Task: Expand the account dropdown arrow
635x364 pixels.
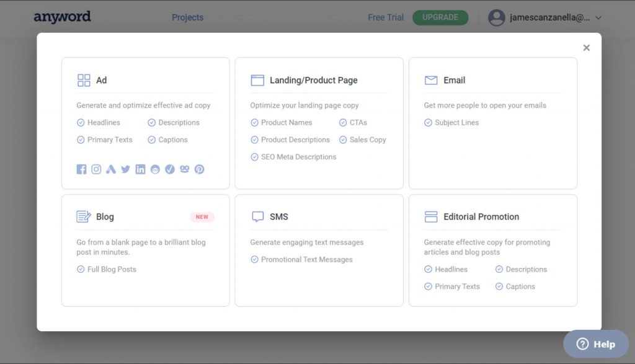Action: pyautogui.click(x=598, y=18)
